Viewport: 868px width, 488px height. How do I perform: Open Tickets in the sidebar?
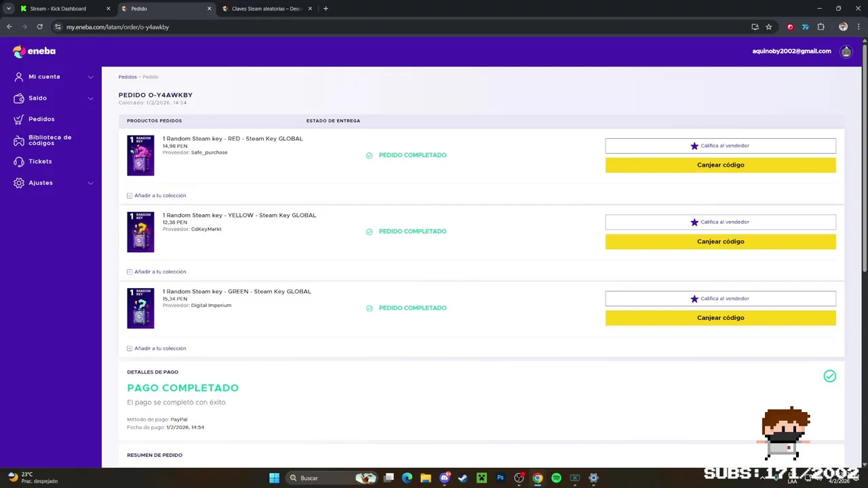40,162
